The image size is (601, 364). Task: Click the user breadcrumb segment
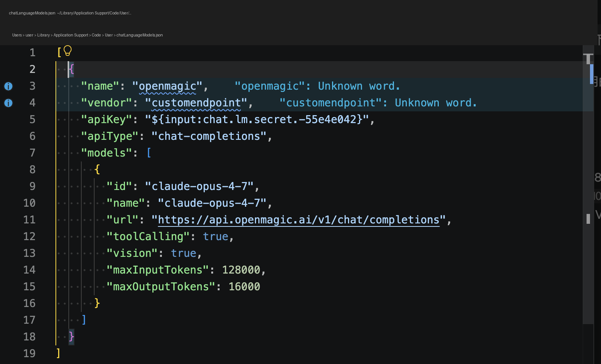point(29,35)
